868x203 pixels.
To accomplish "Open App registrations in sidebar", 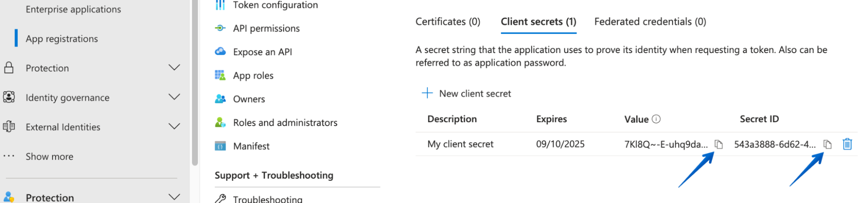I will tap(62, 39).
